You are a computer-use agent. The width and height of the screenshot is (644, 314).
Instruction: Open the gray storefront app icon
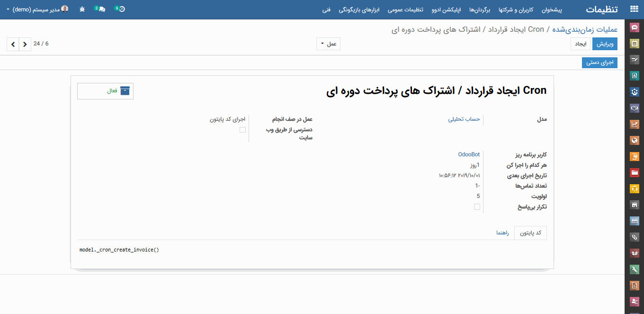(635, 205)
